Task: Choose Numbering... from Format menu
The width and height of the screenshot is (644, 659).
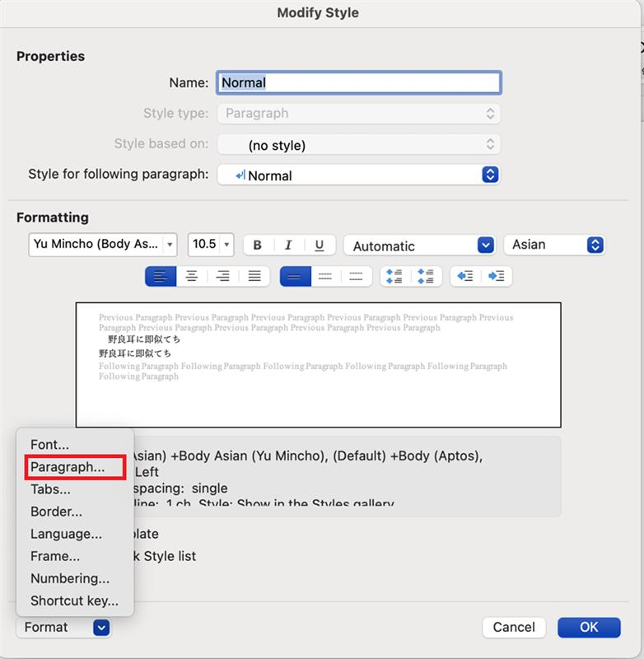Action: (x=75, y=578)
